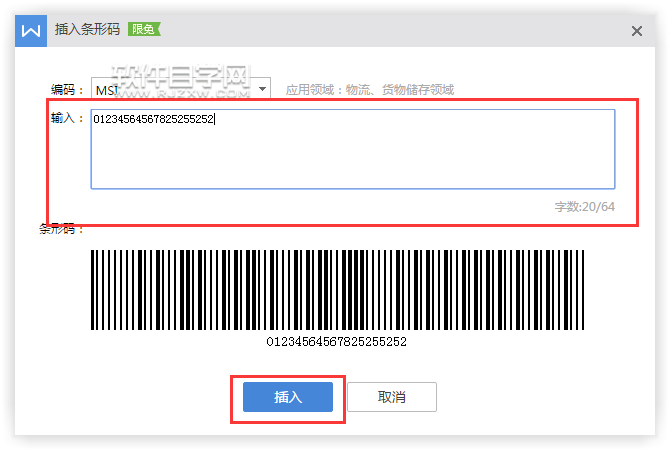Viewport: 670px width, 450px height.
Task: Click inside the barcode input text box
Action: coord(353,149)
